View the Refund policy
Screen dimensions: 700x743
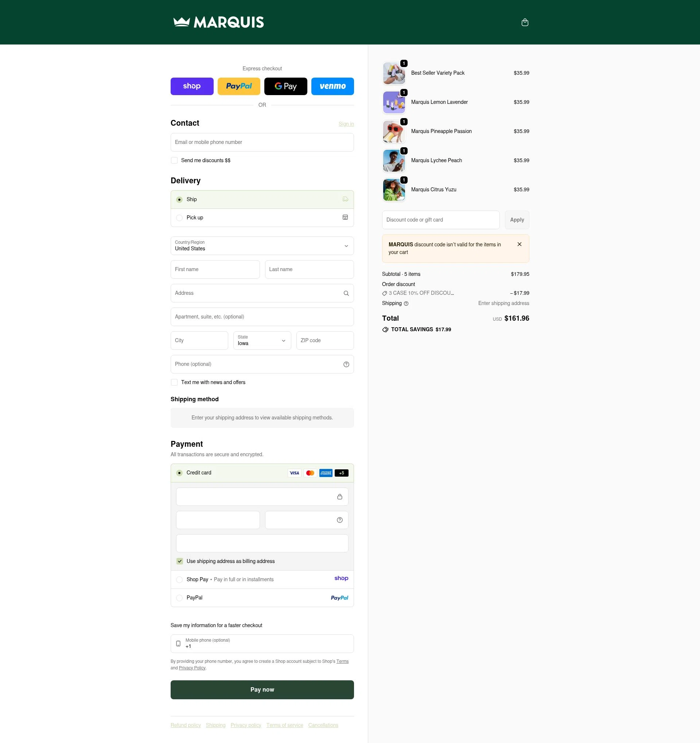[186, 725]
